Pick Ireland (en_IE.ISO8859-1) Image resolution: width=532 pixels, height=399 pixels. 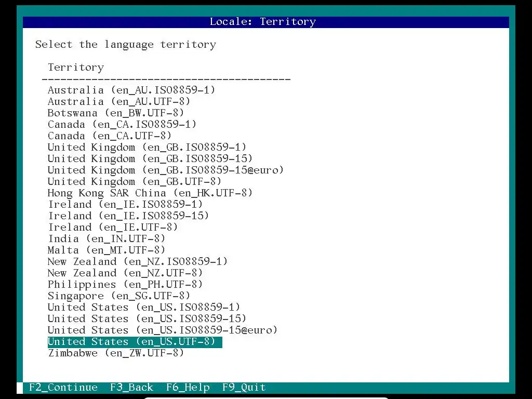[x=125, y=204]
